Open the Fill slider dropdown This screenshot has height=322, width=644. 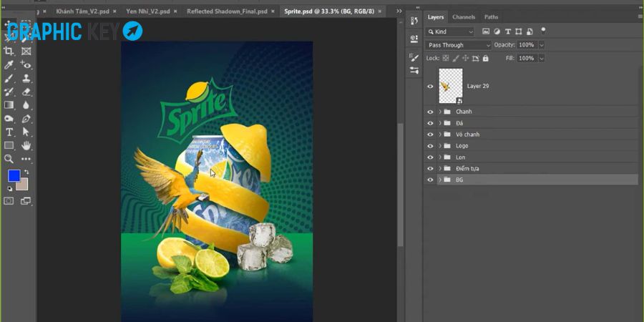click(x=542, y=59)
